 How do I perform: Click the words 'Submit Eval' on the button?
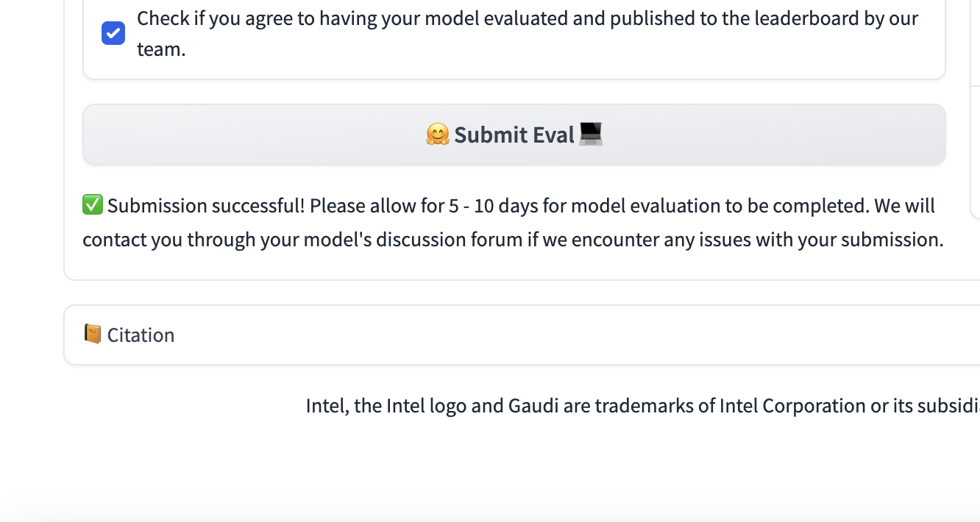pyautogui.click(x=514, y=135)
